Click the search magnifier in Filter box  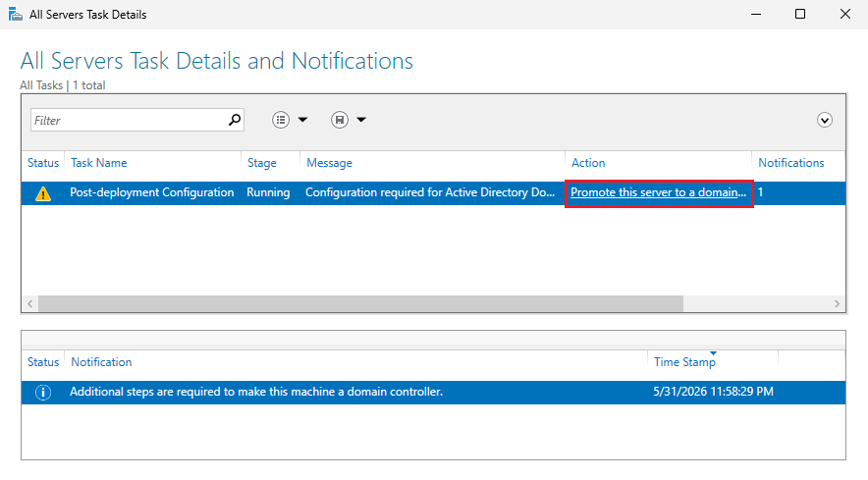[x=235, y=120]
